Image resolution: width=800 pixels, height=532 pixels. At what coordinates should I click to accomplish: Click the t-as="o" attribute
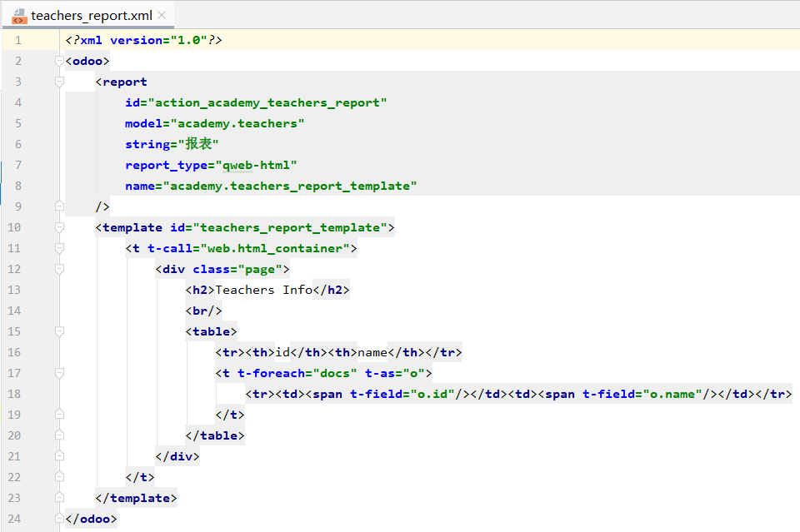click(395, 374)
